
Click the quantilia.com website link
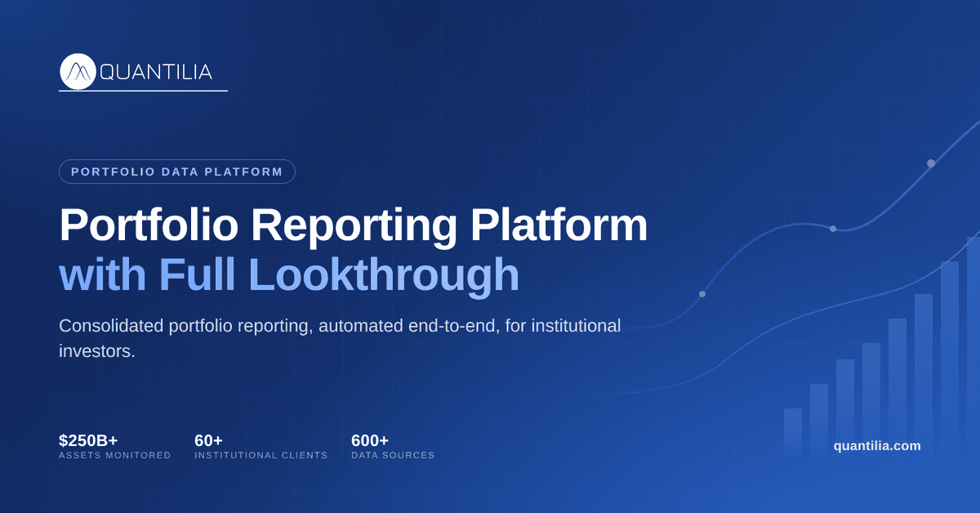[877, 446]
